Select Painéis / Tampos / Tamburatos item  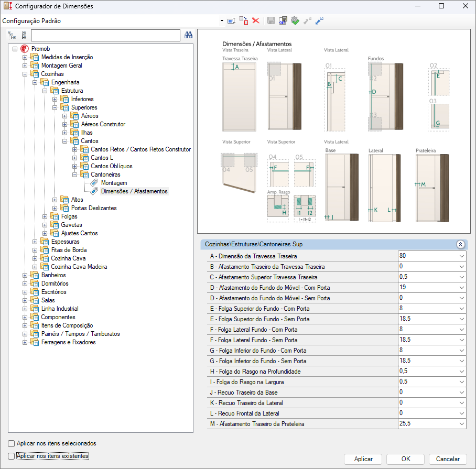(x=80, y=334)
